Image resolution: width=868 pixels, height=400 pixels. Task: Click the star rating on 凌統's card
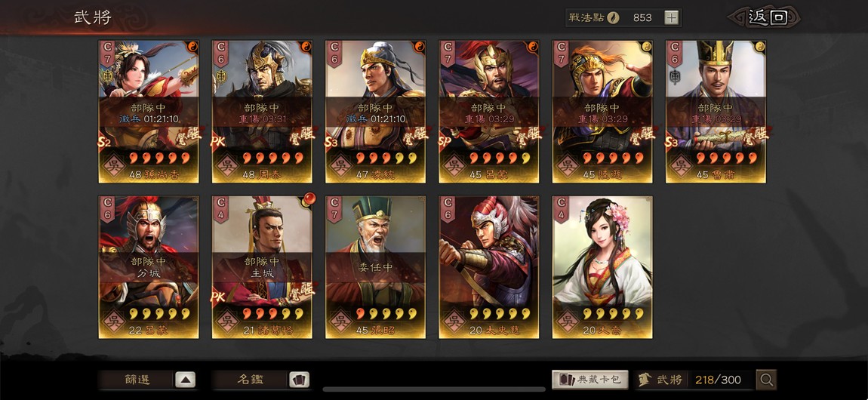(385, 158)
